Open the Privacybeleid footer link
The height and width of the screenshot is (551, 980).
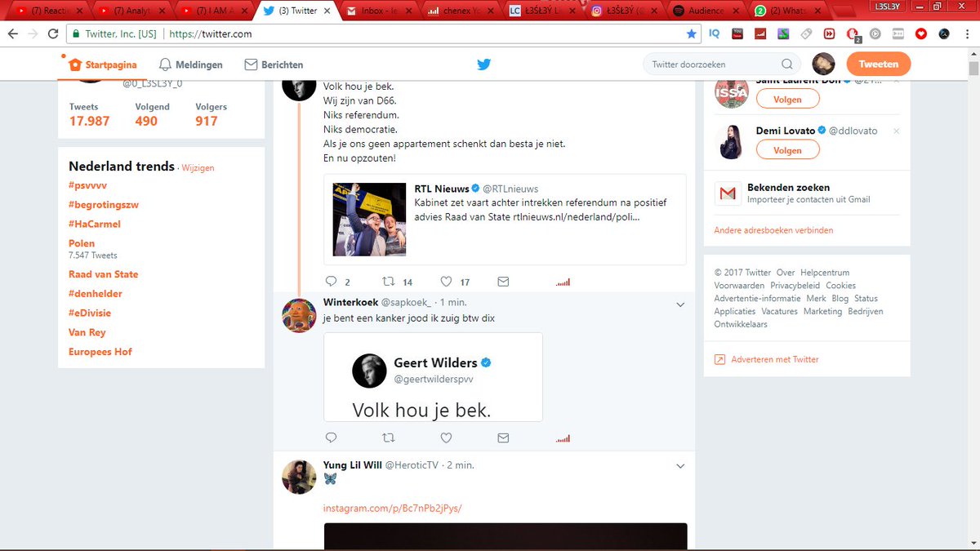[795, 286]
